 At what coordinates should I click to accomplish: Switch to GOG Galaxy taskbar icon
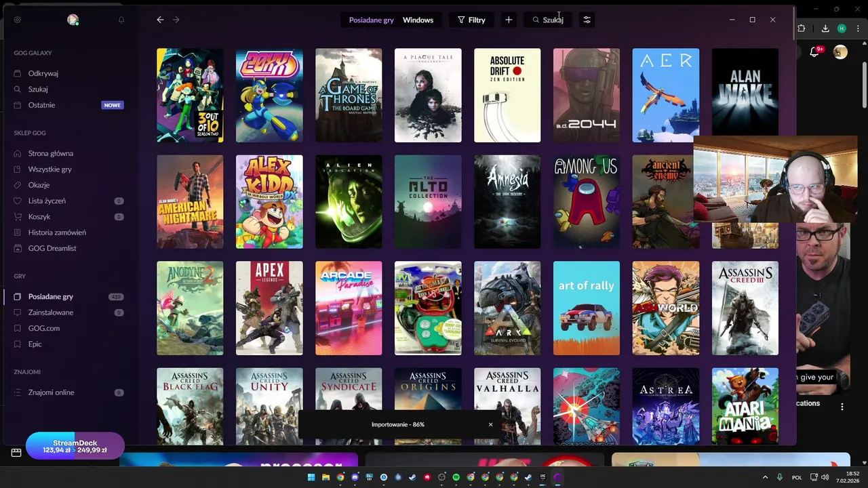557,477
